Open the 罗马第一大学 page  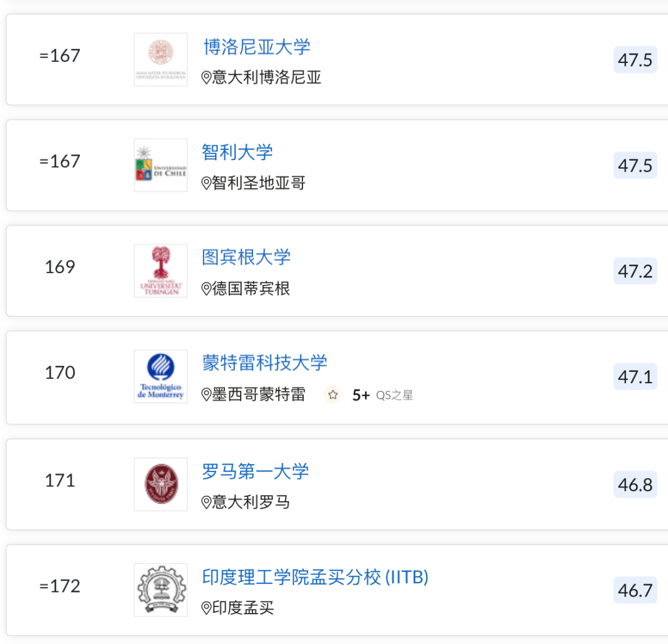click(255, 472)
